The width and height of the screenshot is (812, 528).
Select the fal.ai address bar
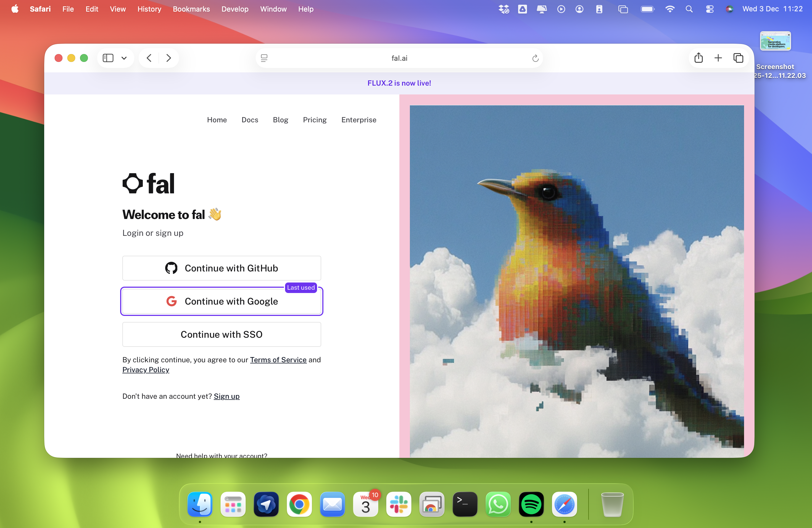[399, 58]
